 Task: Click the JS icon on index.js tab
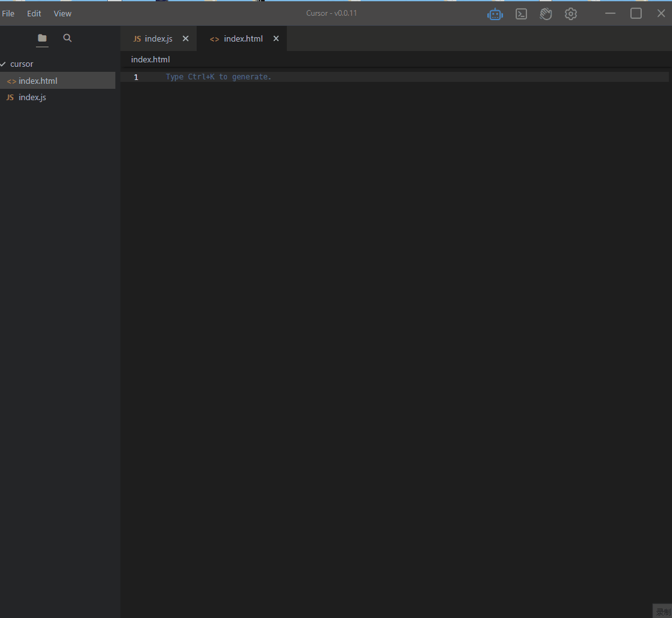pyautogui.click(x=137, y=39)
